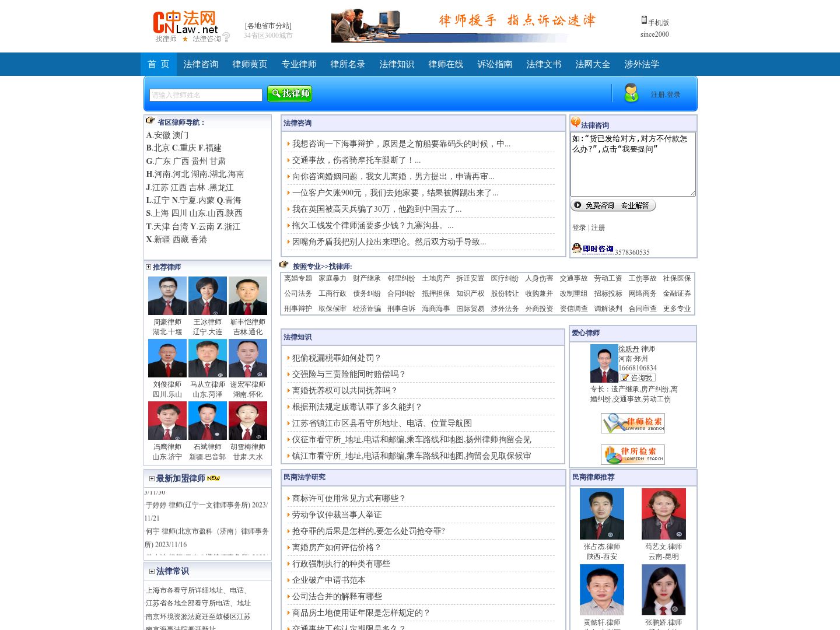Open article 犯偷税漏税罪如何处罚？

pyautogui.click(x=337, y=358)
